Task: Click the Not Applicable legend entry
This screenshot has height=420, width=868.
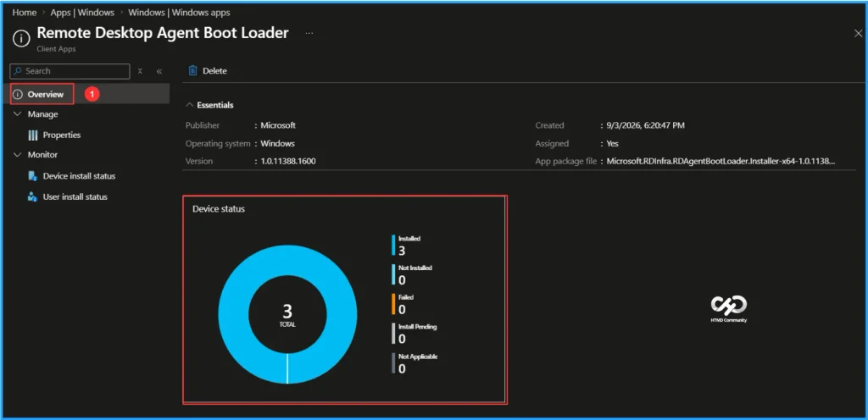Action: (x=415, y=363)
